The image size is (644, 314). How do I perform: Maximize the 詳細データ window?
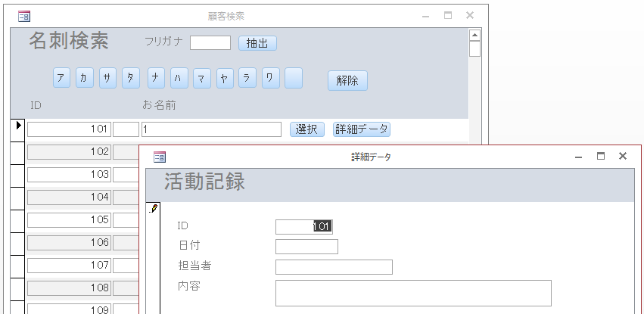click(x=600, y=156)
